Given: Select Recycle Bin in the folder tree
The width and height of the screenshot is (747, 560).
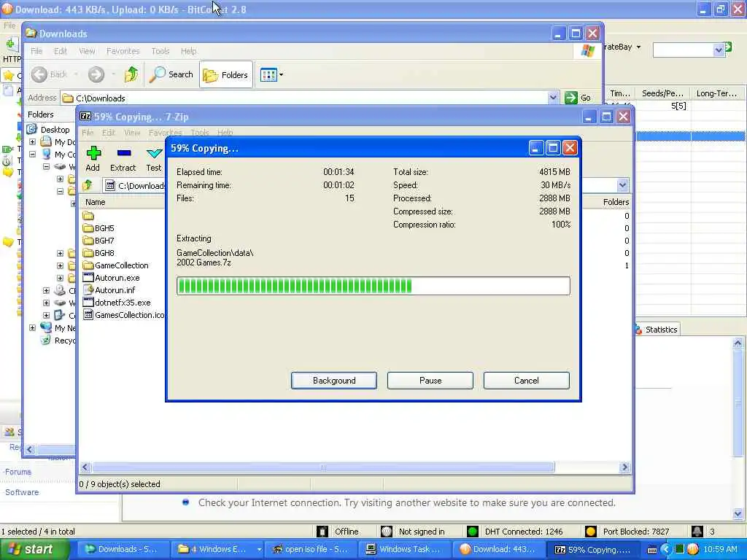Looking at the screenshot, I should [58, 340].
